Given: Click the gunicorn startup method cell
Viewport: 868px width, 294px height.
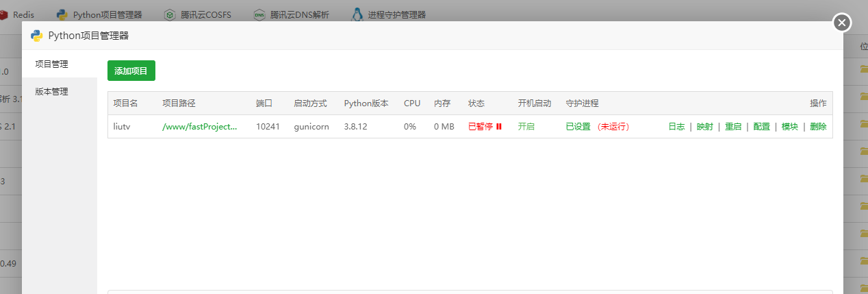Looking at the screenshot, I should pyautogui.click(x=312, y=127).
